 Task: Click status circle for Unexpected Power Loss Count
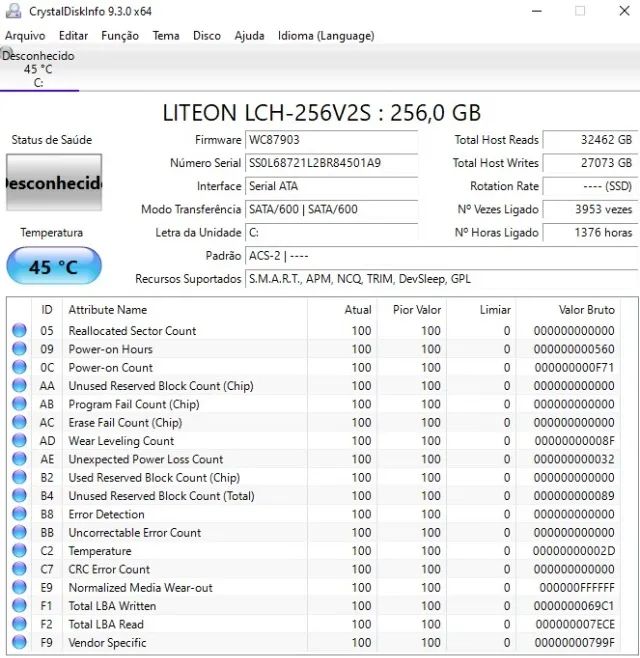(x=19, y=459)
